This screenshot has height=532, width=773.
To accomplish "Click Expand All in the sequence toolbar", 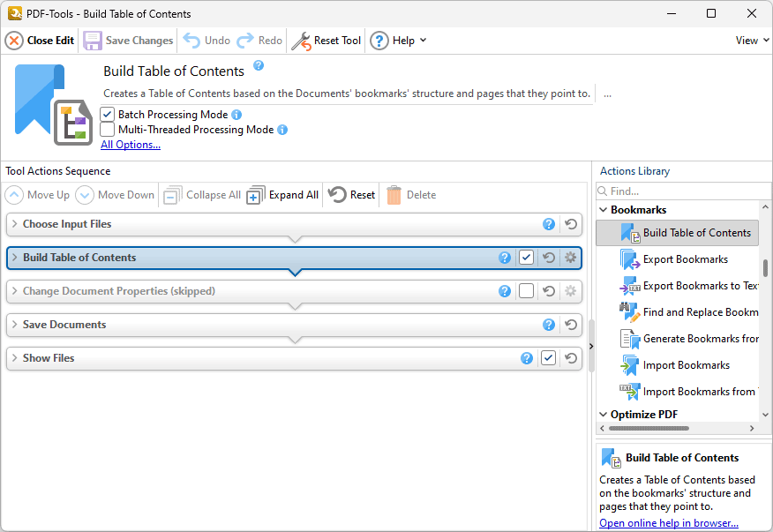I will [x=282, y=195].
